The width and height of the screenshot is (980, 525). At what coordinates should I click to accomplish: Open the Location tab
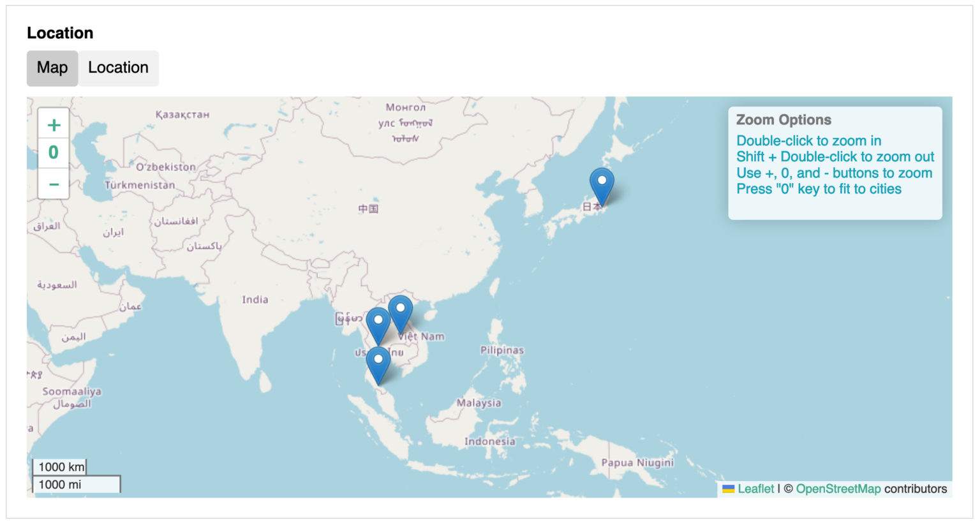118,68
